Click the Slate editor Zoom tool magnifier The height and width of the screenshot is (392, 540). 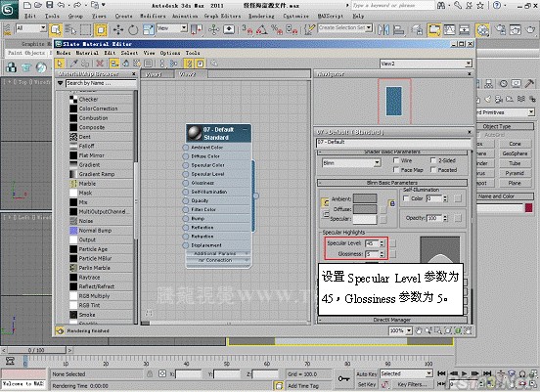428,330
